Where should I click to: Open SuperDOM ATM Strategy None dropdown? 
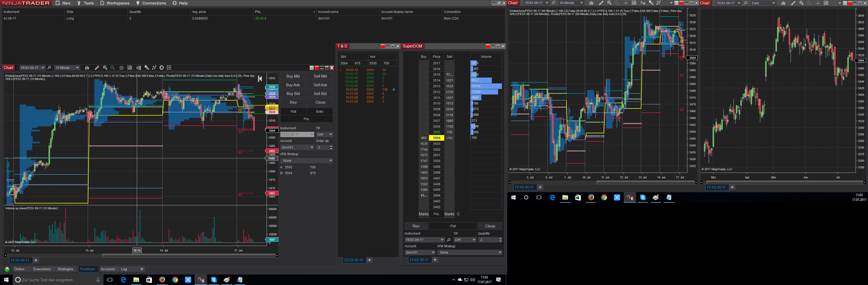[470, 252]
